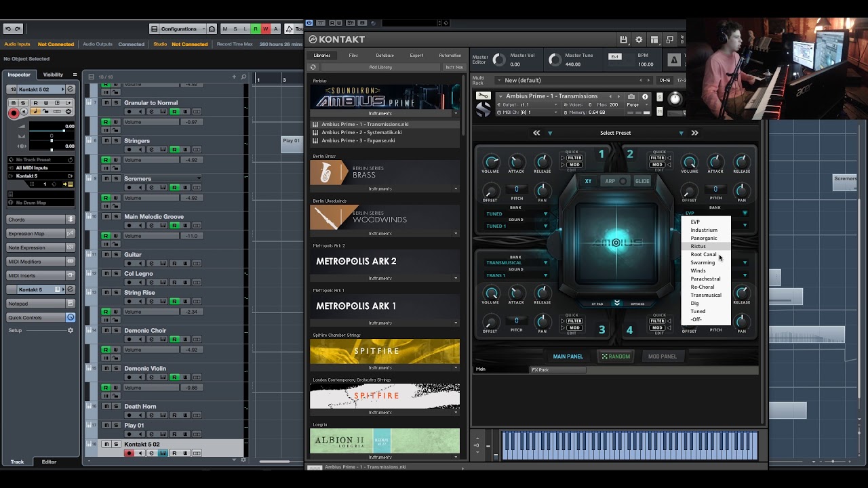The width and height of the screenshot is (868, 488).
Task: Refresh the Kontakt library list
Action: (x=313, y=67)
